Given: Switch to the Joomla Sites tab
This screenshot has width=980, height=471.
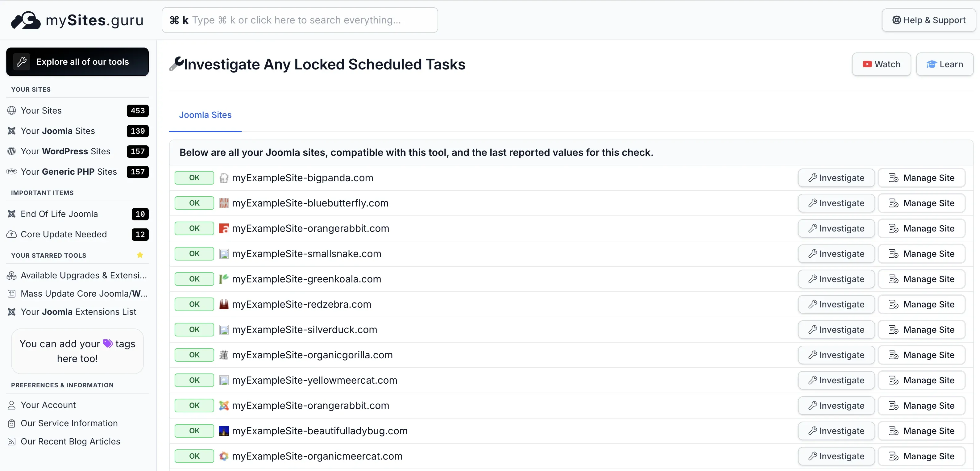Looking at the screenshot, I should point(206,115).
